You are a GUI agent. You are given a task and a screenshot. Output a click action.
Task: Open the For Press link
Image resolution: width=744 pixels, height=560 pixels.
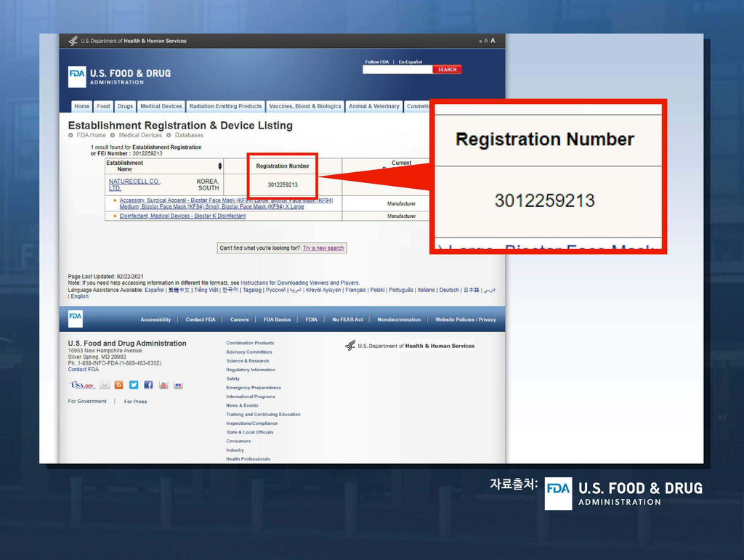point(135,402)
